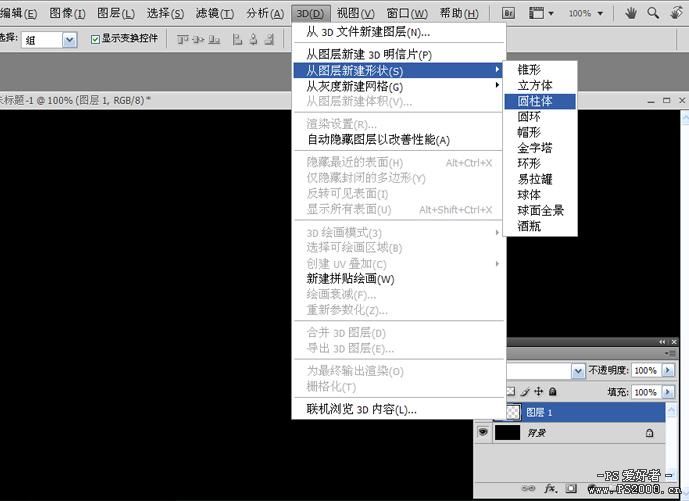Click the 不透明度 100% value field
The height and width of the screenshot is (501, 689).
click(x=646, y=370)
